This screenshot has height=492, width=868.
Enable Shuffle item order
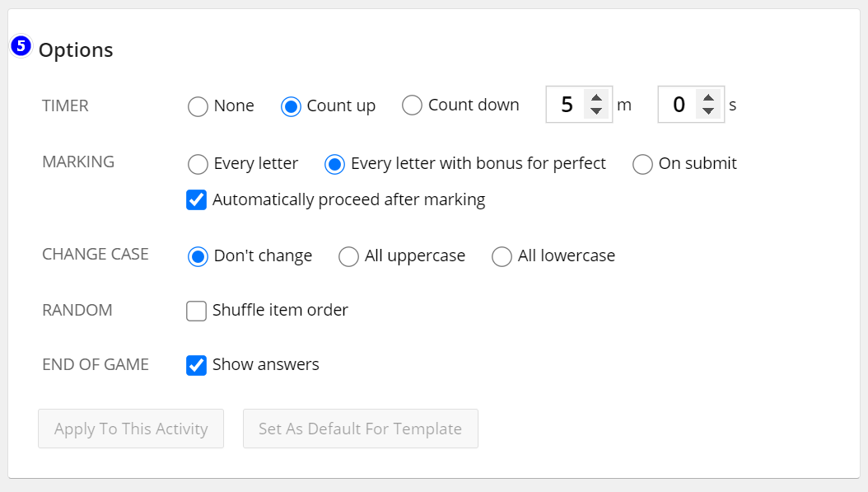(196, 311)
